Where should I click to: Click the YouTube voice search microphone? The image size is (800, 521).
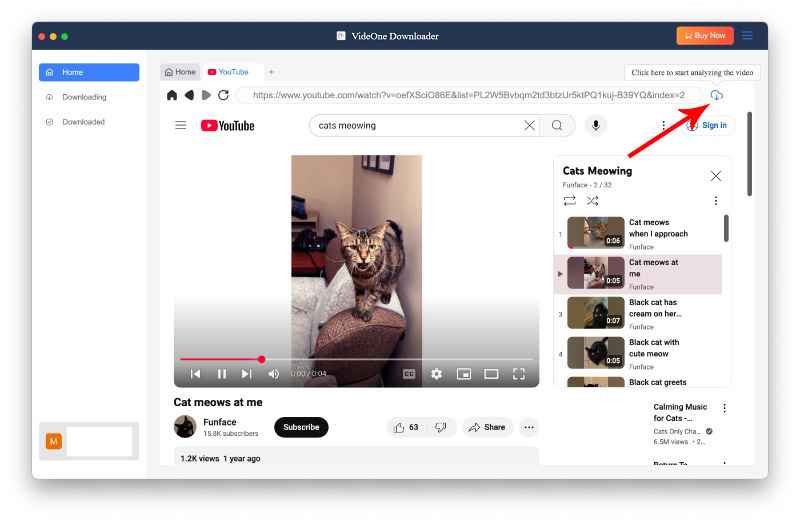(x=596, y=125)
